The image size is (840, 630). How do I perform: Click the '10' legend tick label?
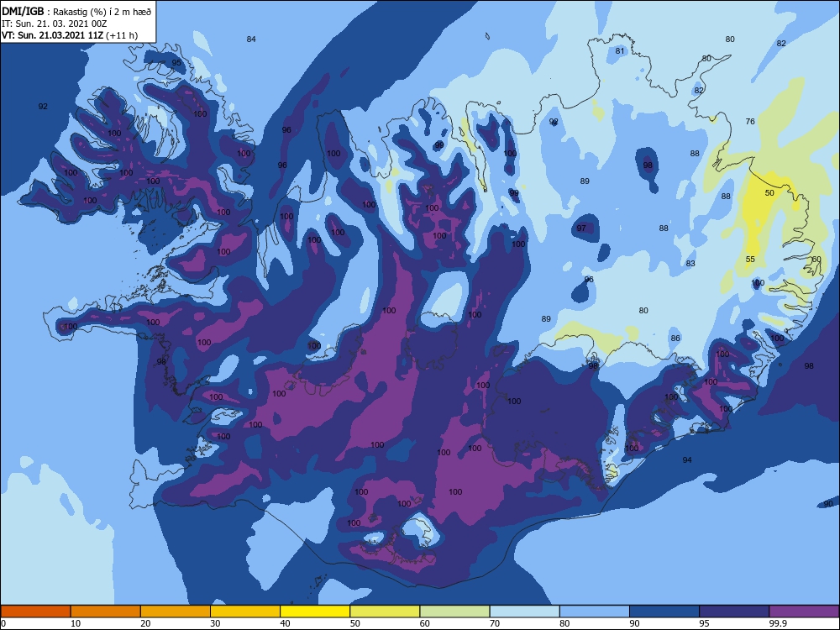point(76,623)
